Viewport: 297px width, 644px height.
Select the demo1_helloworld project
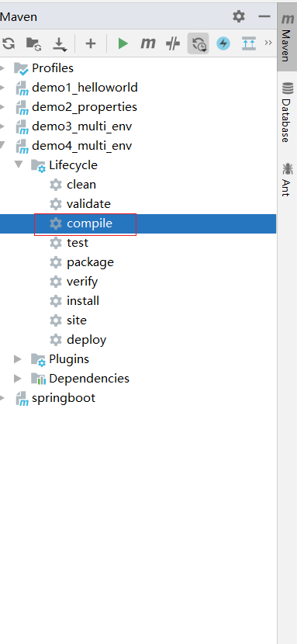pyautogui.click(x=85, y=88)
